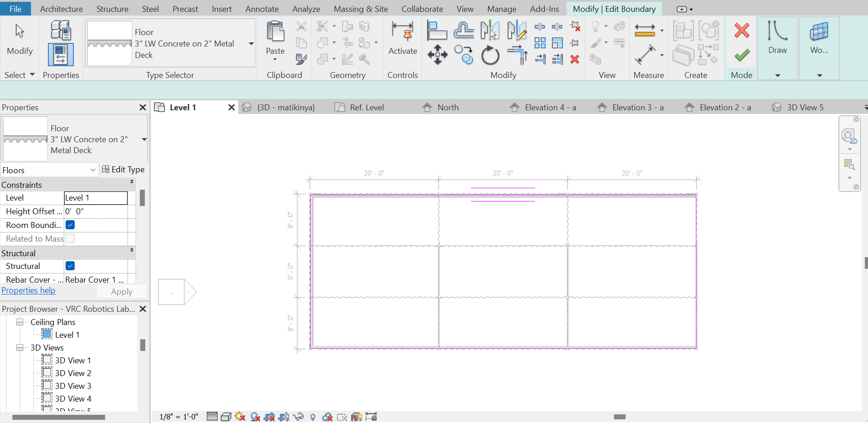Image resolution: width=868 pixels, height=423 pixels.
Task: Select the Move tool
Action: tap(437, 55)
